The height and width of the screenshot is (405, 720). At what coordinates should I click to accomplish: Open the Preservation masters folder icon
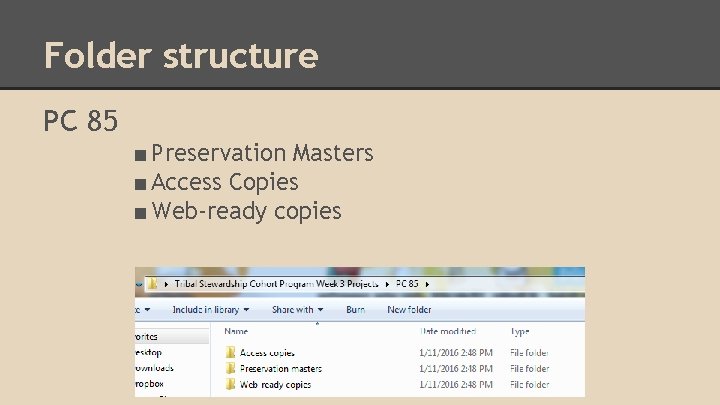[231, 368]
